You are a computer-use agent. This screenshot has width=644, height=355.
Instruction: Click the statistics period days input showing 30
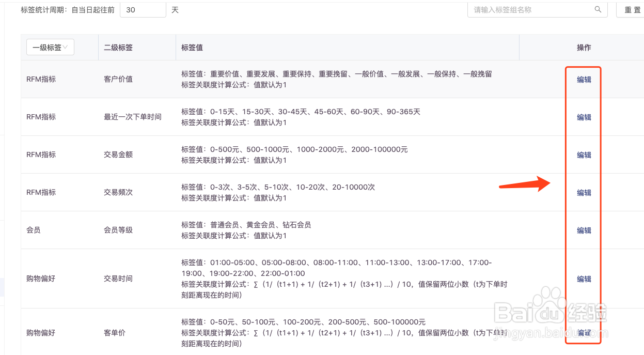(x=143, y=9)
